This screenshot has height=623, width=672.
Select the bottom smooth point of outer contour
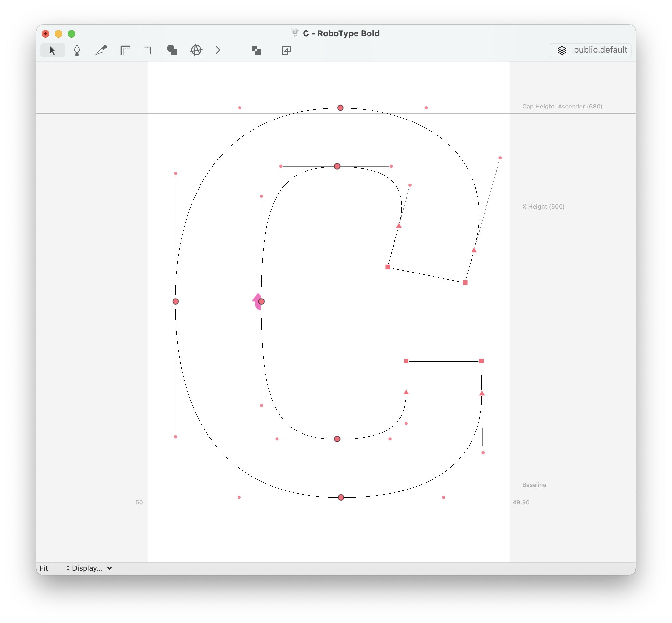tap(341, 497)
